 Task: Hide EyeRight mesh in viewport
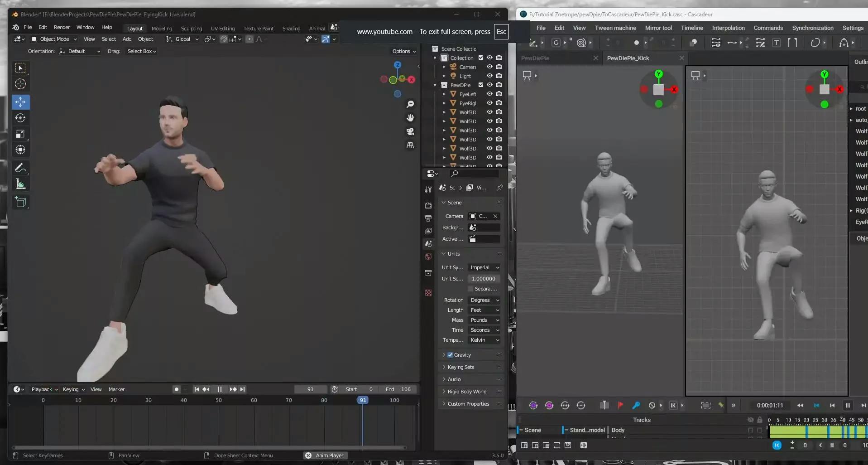click(489, 103)
